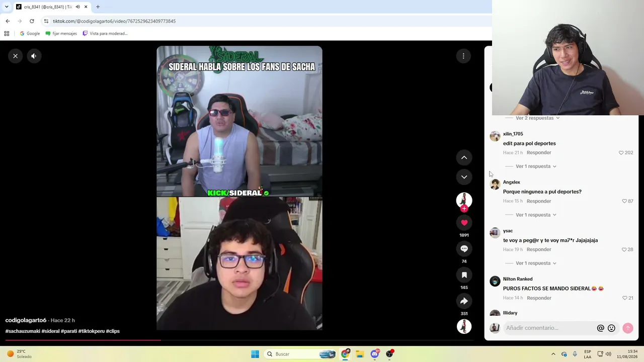Open the Windows Start menu
This screenshot has height=362, width=644.
[255, 354]
